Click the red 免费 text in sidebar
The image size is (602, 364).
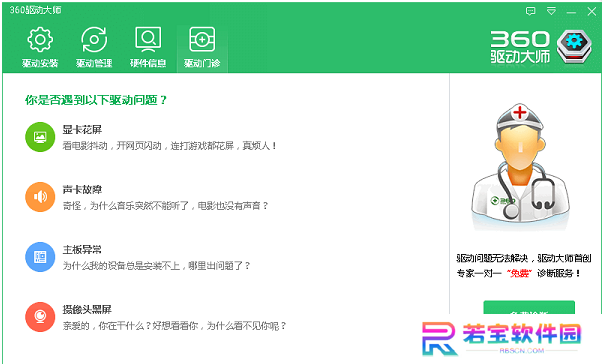pos(519,273)
